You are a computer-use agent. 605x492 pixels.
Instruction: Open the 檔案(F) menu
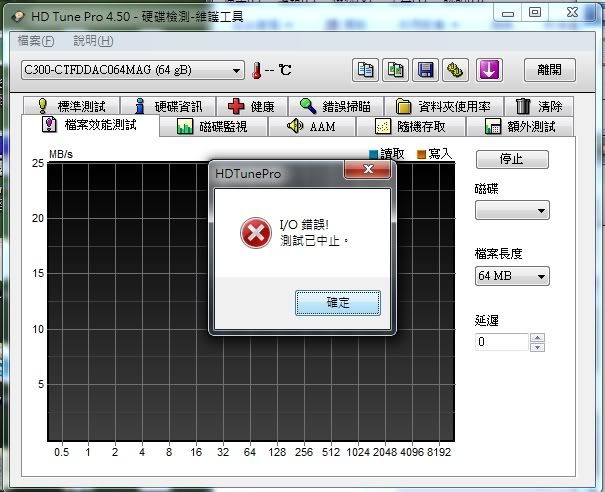[x=36, y=41]
